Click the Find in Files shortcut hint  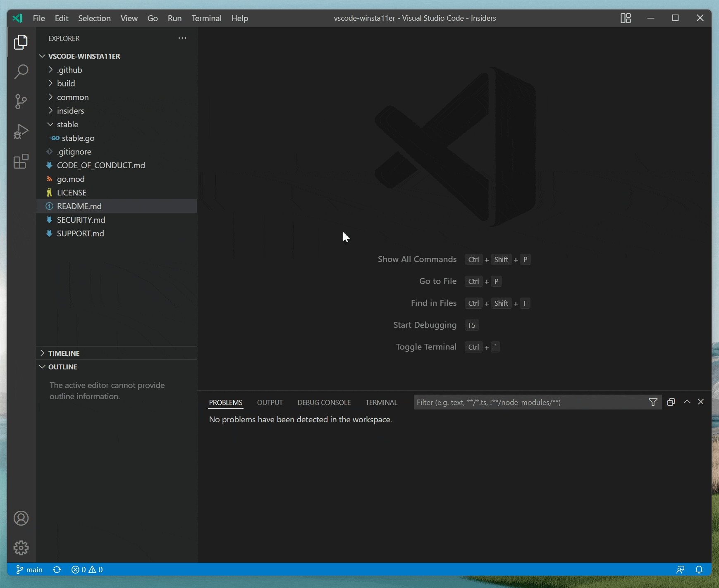(x=470, y=303)
